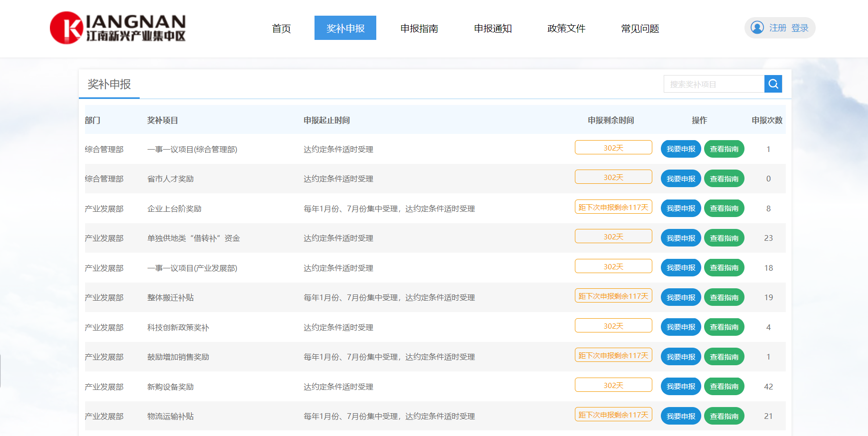This screenshot has height=436, width=868.
Task: Click 查看指南 for 整体搬迁补贴
Action: click(724, 297)
